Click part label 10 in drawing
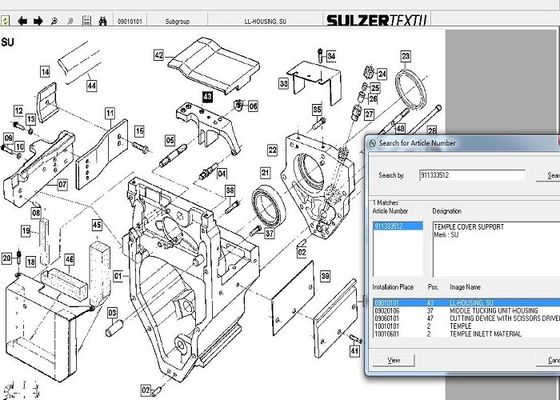This screenshot has height=400, width=560. coord(19,146)
